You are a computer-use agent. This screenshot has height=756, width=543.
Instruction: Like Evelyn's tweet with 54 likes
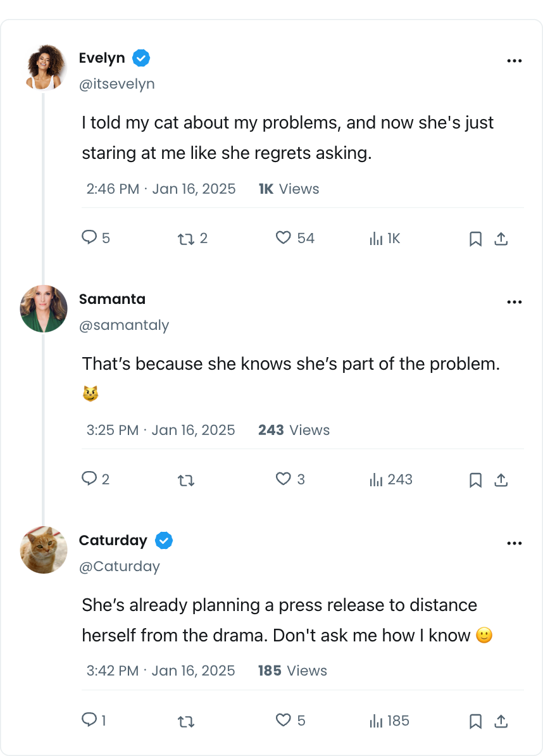[283, 238]
